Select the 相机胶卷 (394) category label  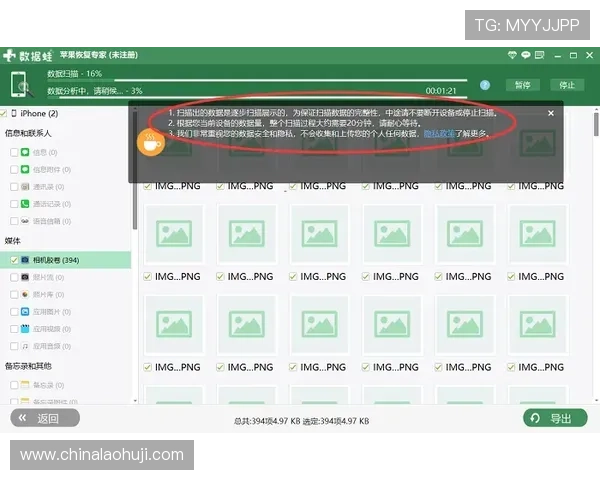click(56, 260)
